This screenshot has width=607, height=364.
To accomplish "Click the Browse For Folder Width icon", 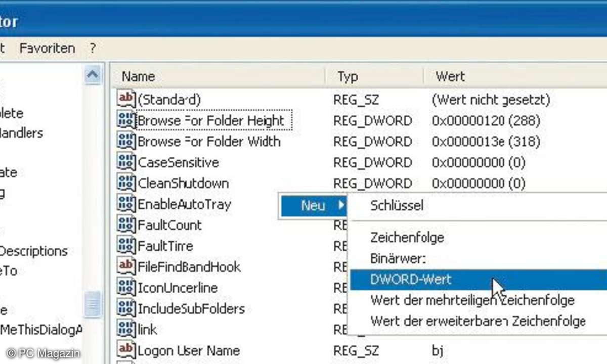I will click(x=126, y=141).
